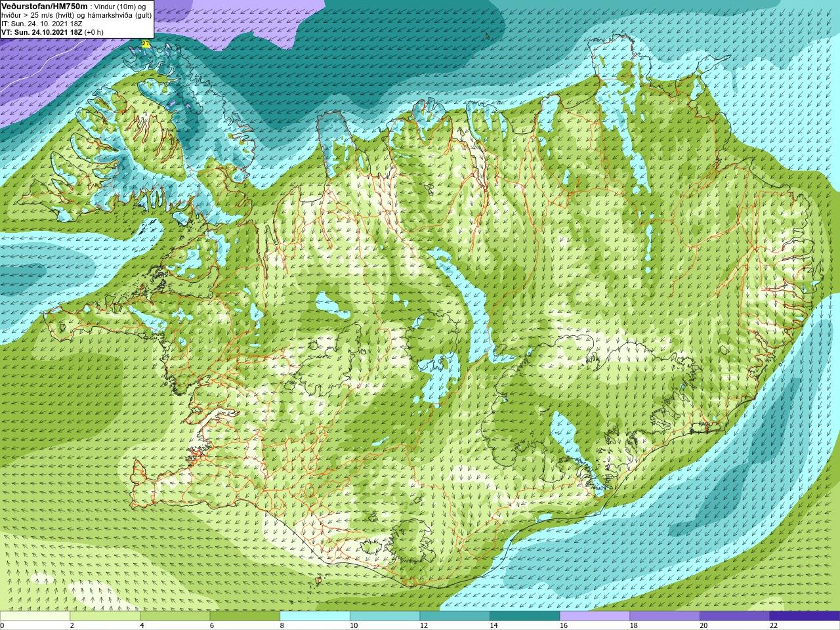Pick the 18–20 m/s purple legend band
840x630 pixels.
point(665,616)
